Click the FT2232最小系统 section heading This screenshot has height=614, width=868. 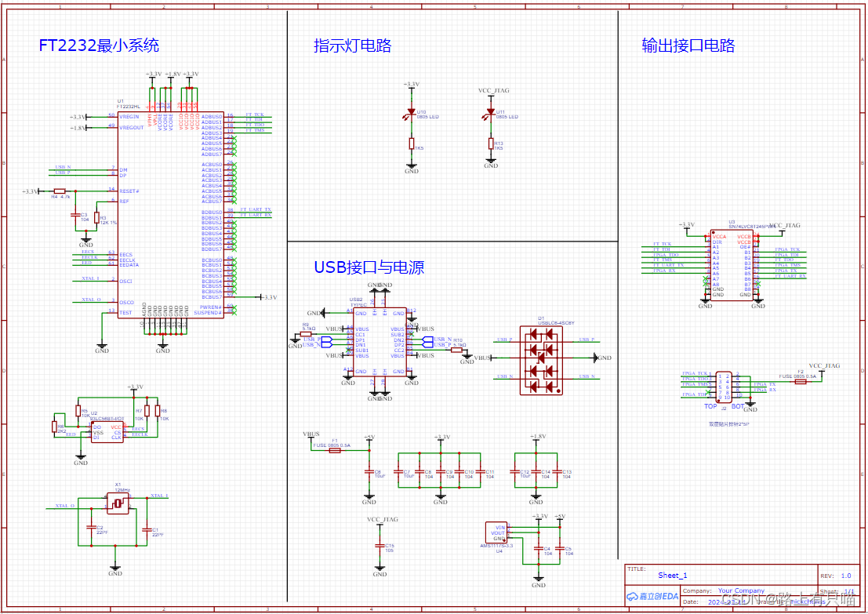[x=98, y=45]
